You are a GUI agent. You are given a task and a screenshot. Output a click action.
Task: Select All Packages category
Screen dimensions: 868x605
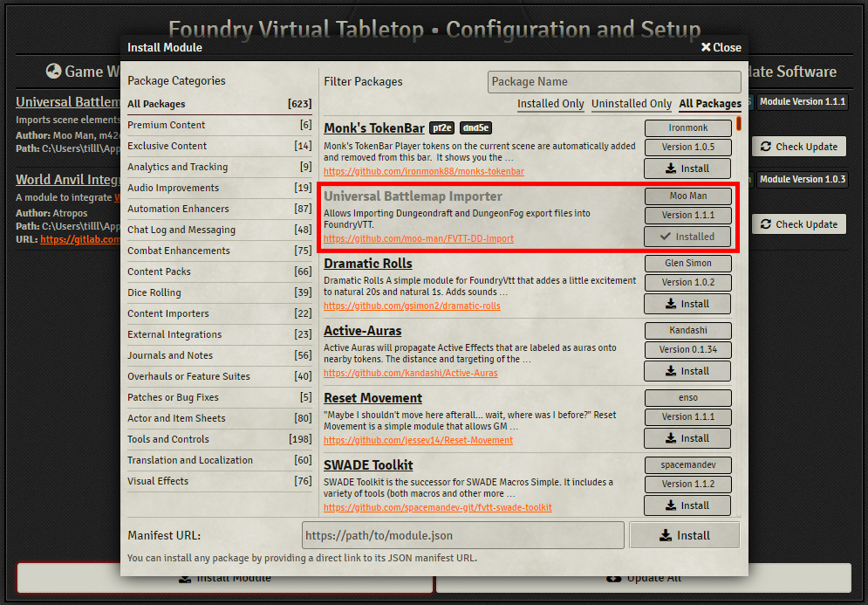pos(219,104)
